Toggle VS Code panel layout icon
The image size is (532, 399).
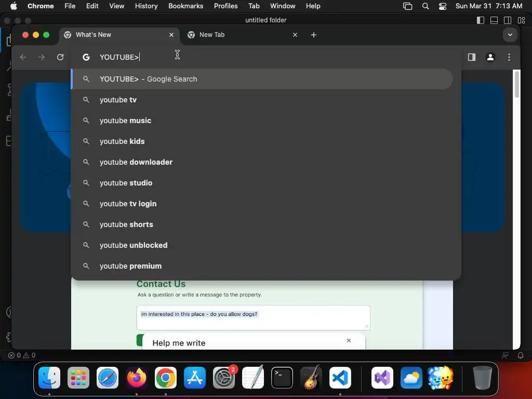point(494,20)
